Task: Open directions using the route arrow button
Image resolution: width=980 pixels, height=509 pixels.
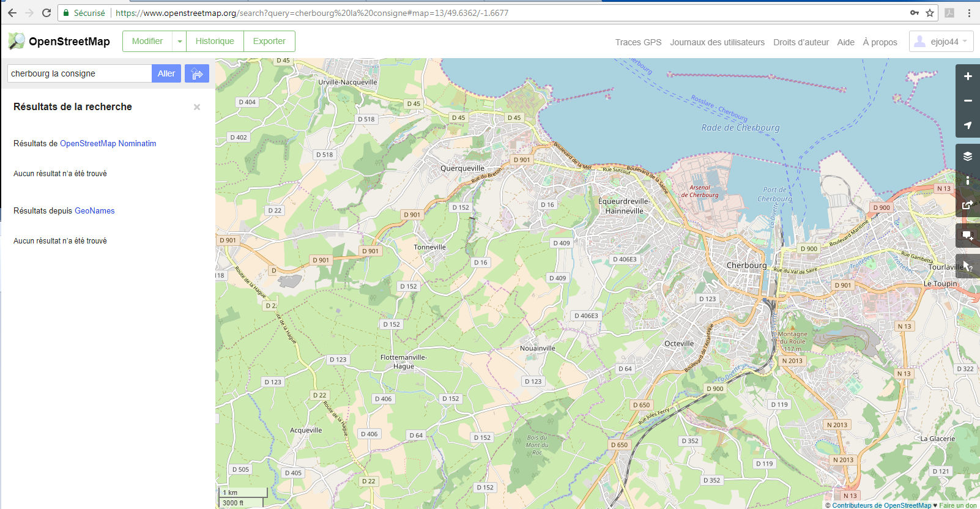Action: coord(197,73)
